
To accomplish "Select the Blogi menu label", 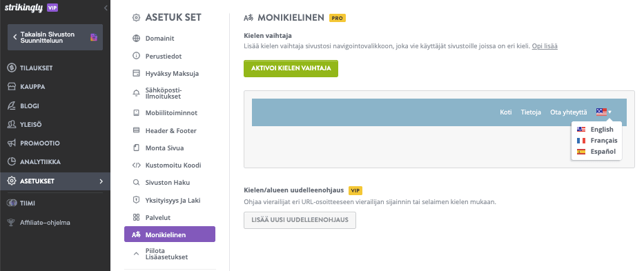I will click(x=30, y=106).
